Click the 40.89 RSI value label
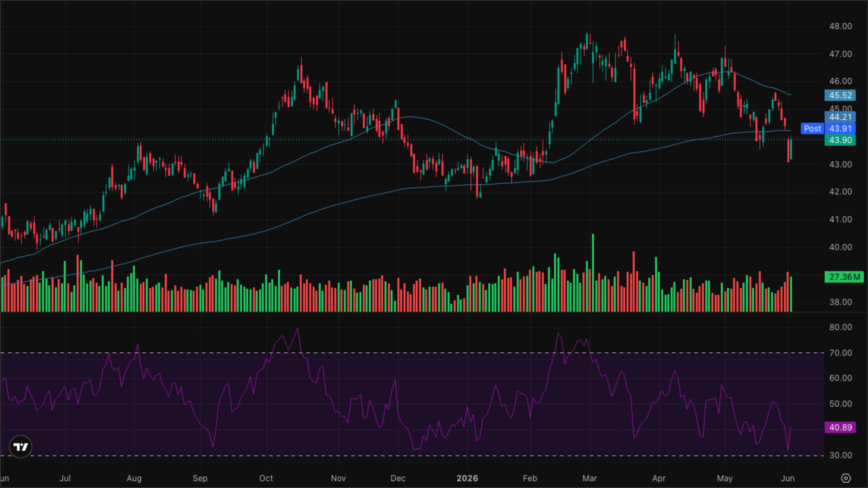 (x=840, y=427)
